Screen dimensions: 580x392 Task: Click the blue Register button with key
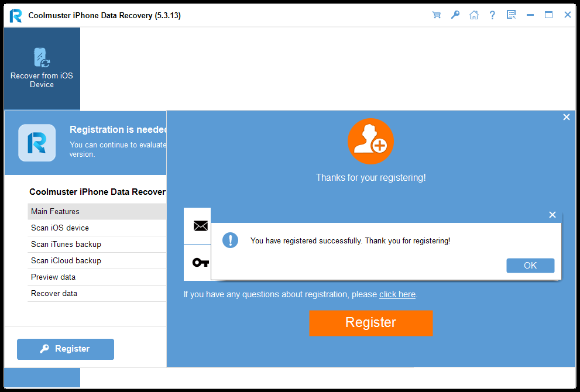click(x=66, y=349)
